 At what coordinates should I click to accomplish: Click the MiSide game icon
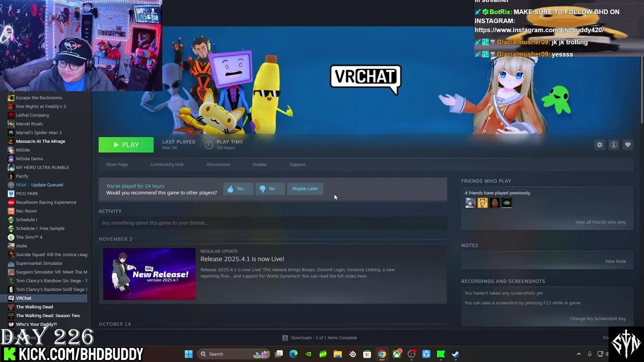[x=11, y=150]
